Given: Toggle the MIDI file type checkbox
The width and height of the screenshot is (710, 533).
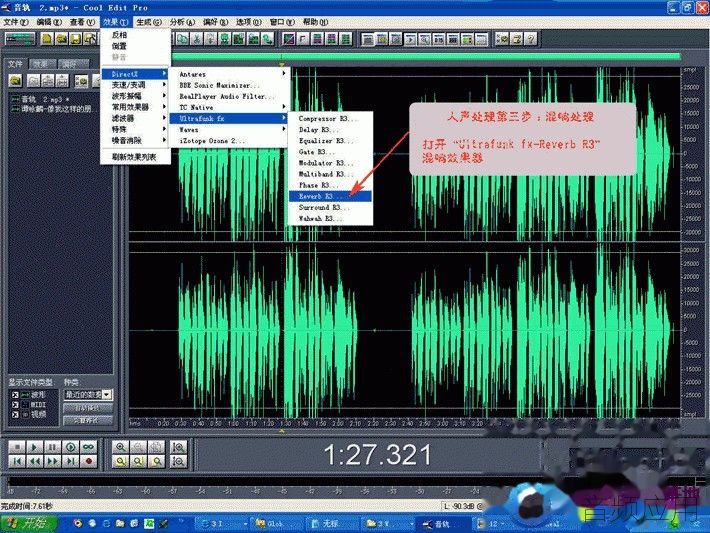Looking at the screenshot, I should 15,404.
